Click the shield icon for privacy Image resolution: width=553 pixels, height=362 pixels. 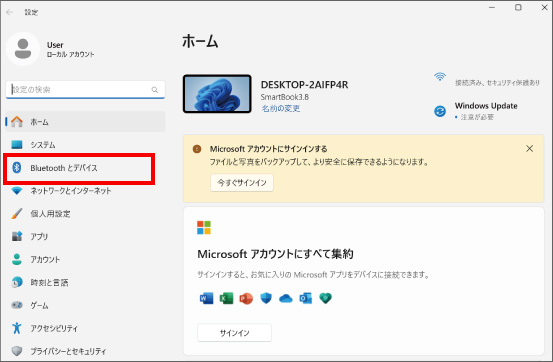17,351
